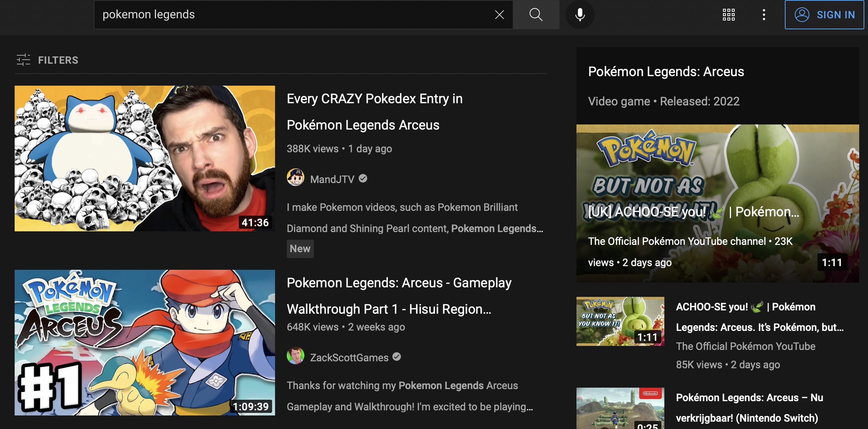Open small 'ACHOO-SE you!' video thumbnail
The width and height of the screenshot is (868, 429).
tap(620, 321)
